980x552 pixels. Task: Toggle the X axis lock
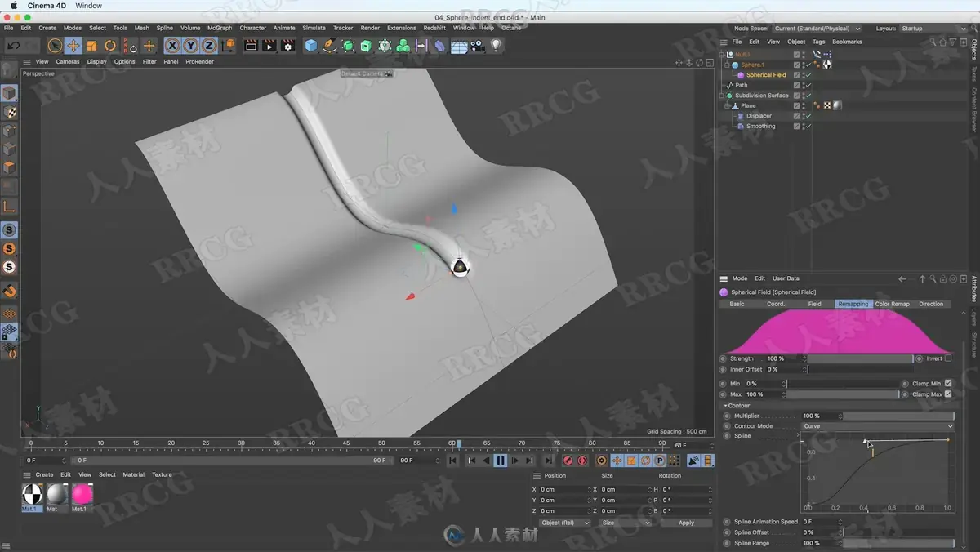pyautogui.click(x=172, y=46)
